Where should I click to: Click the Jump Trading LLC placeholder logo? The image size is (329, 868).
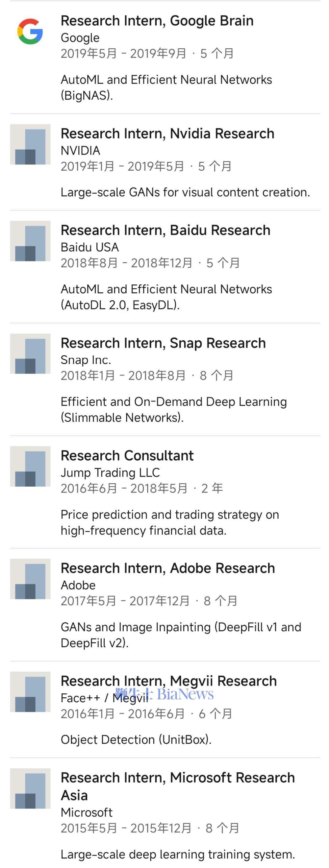coord(30,466)
